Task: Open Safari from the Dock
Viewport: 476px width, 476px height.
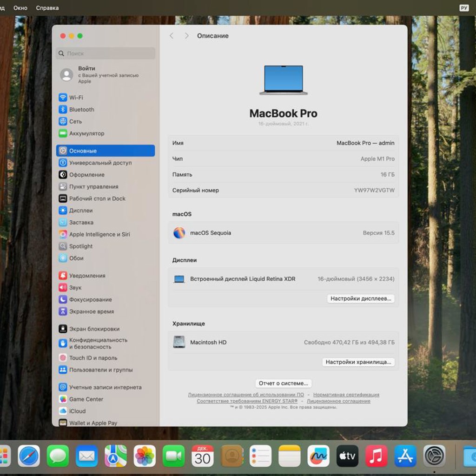Action: pyautogui.click(x=29, y=456)
